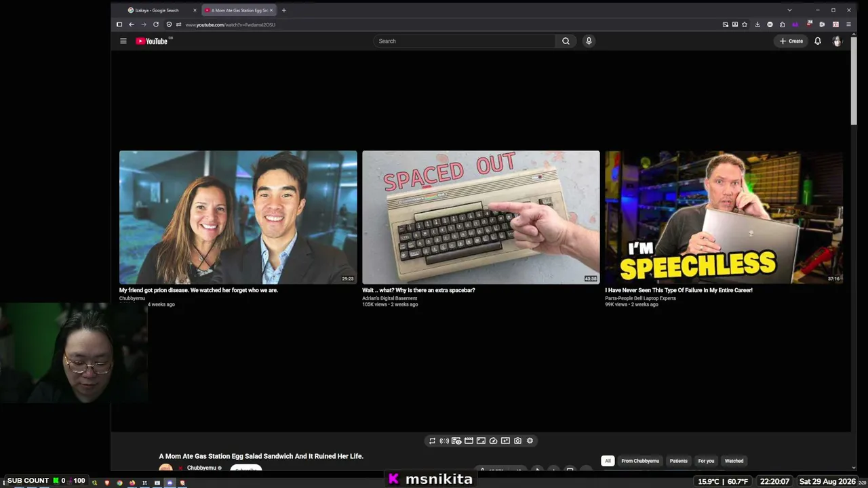Select the All filter chip
868x488 pixels.
click(x=608, y=461)
